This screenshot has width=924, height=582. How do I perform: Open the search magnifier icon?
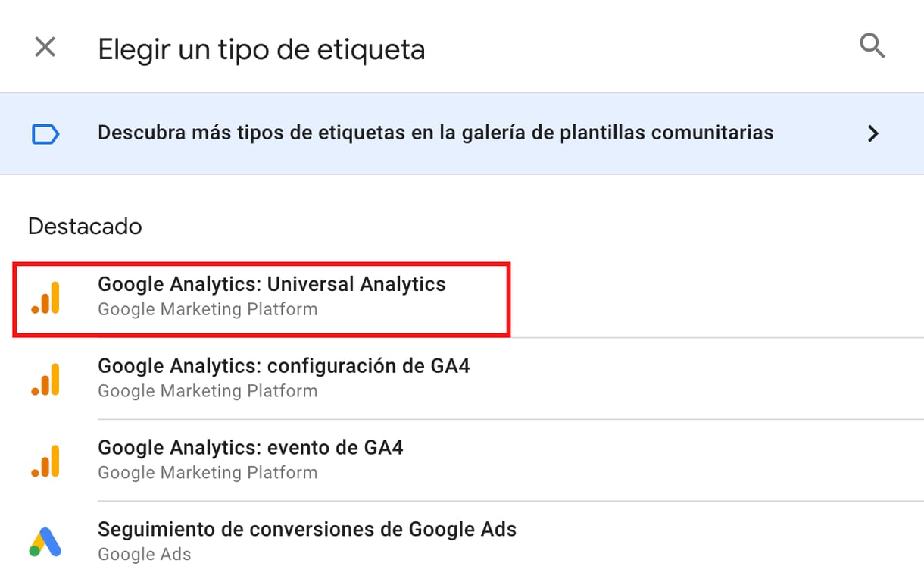872,47
